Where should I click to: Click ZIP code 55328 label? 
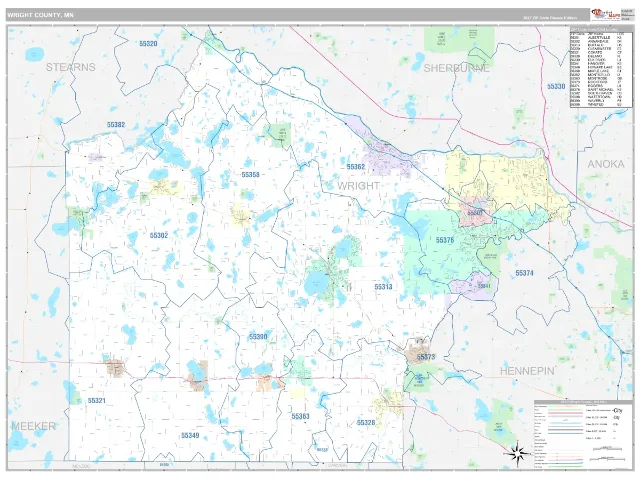click(x=366, y=422)
